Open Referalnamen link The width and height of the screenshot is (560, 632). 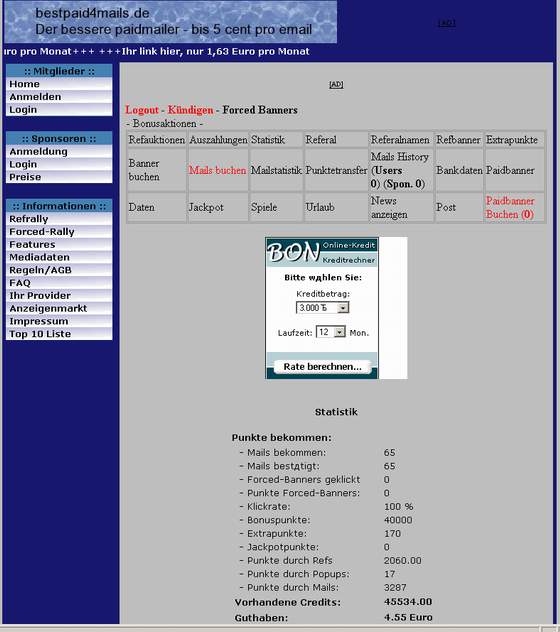pos(400,140)
